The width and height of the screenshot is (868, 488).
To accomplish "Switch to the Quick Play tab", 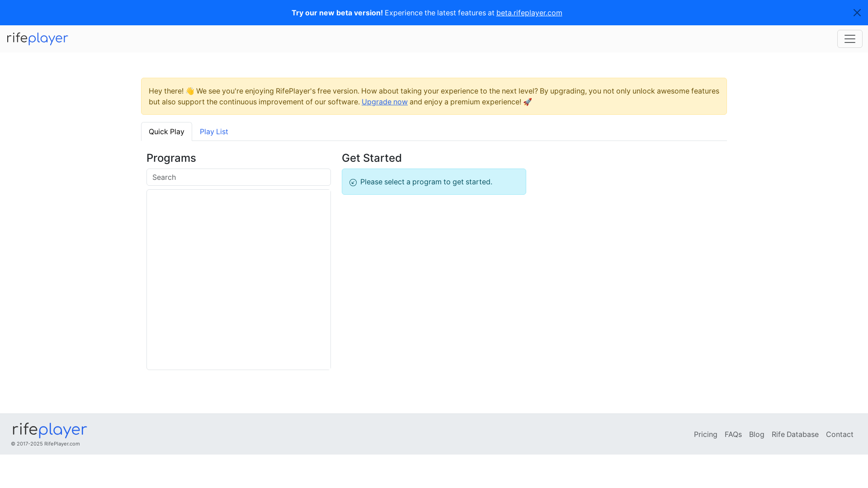I will point(166,131).
